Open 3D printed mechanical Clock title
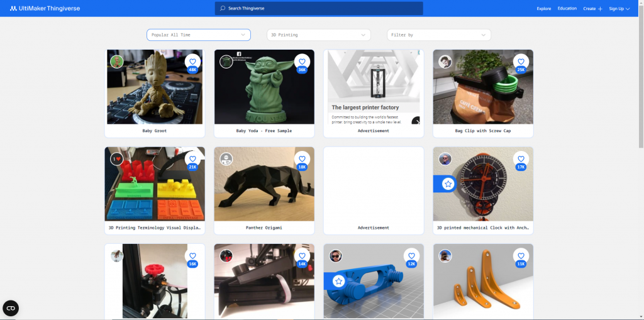Screen dimensions: 644x320 [483, 228]
